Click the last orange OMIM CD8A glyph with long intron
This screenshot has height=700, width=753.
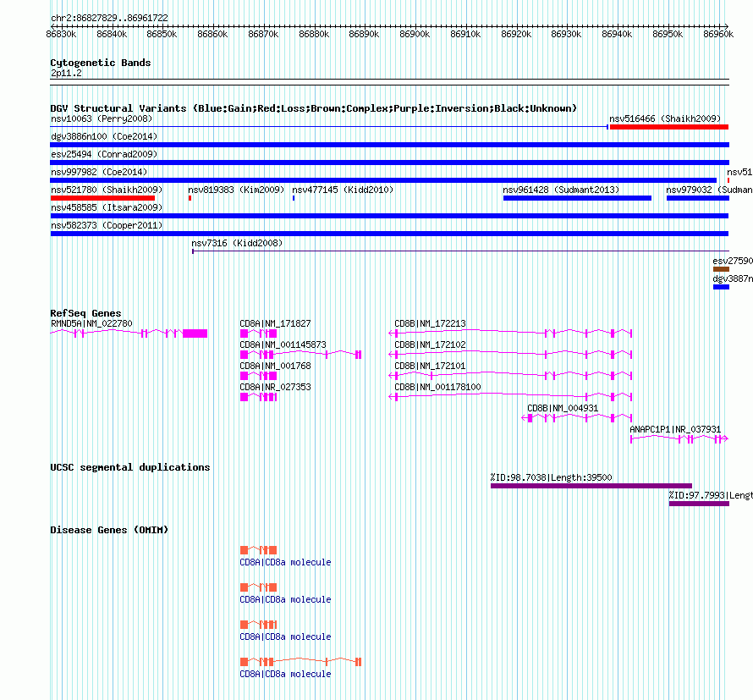(300, 662)
